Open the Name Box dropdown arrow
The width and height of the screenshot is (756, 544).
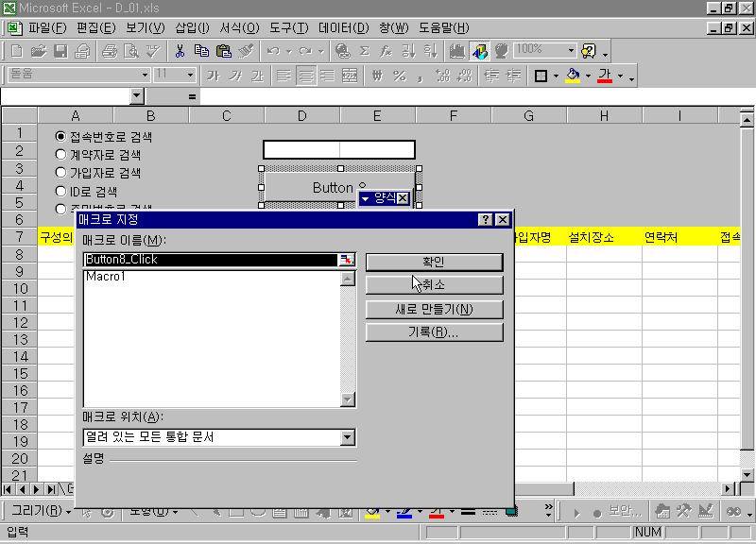[137, 95]
